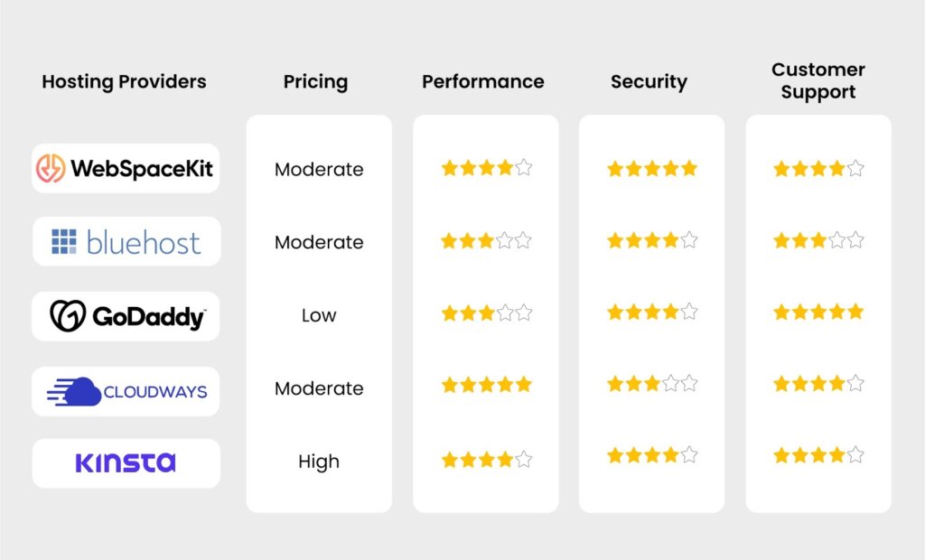Image resolution: width=925 pixels, height=560 pixels.
Task: Click the GoDaddy heart logo icon
Action: click(68, 316)
